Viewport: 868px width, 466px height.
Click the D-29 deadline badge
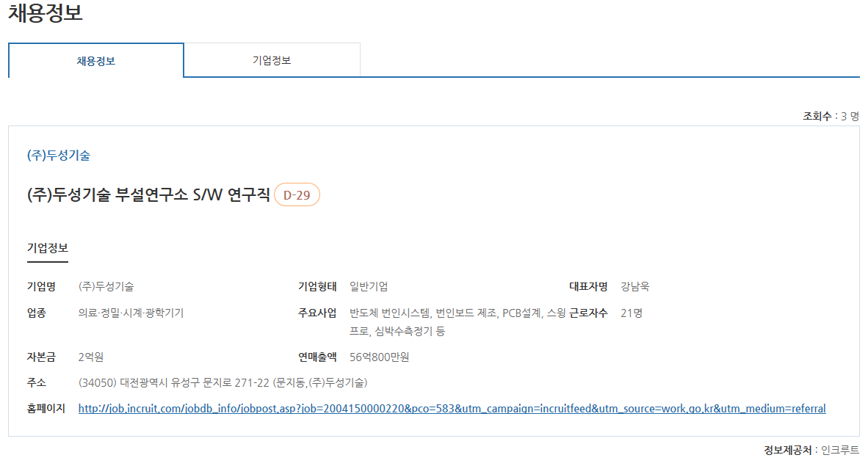pos(297,194)
